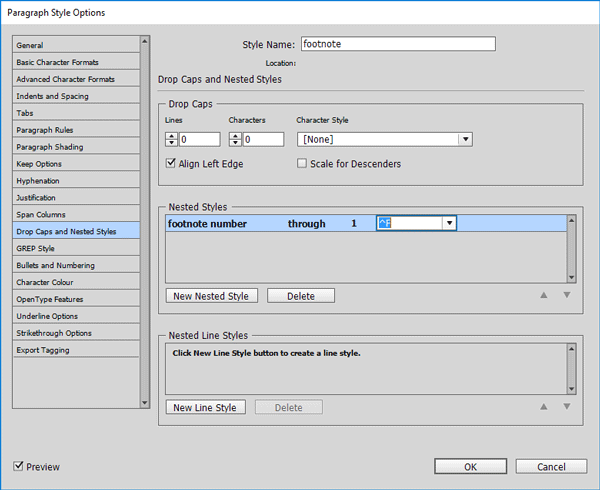Click New Nested Style button
The image size is (600, 490).
pyautogui.click(x=212, y=296)
